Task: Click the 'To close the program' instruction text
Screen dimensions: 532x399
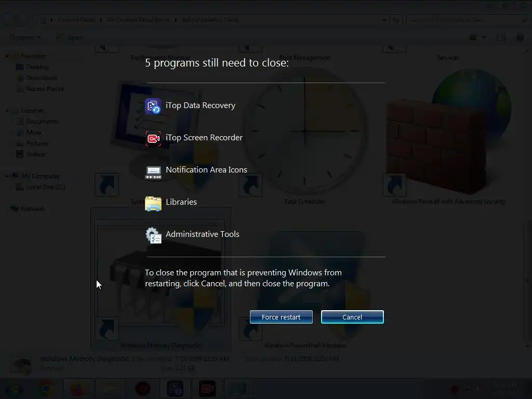Action: tap(243, 278)
